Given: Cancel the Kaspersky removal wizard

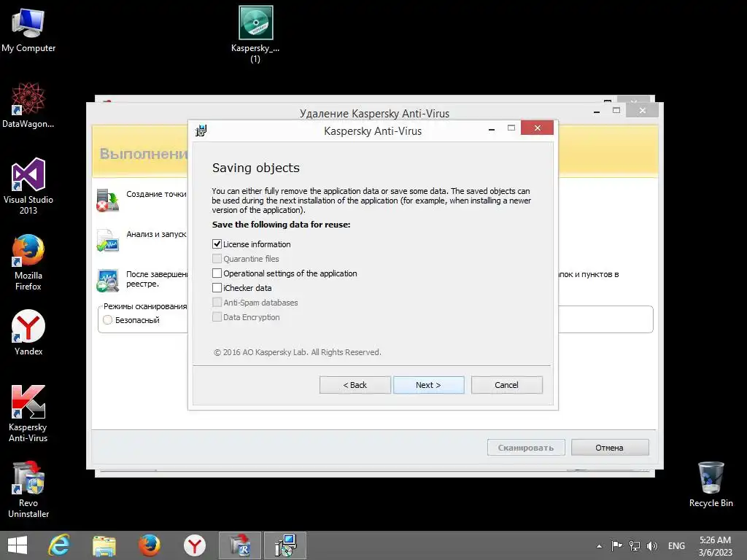Looking at the screenshot, I should (x=506, y=385).
